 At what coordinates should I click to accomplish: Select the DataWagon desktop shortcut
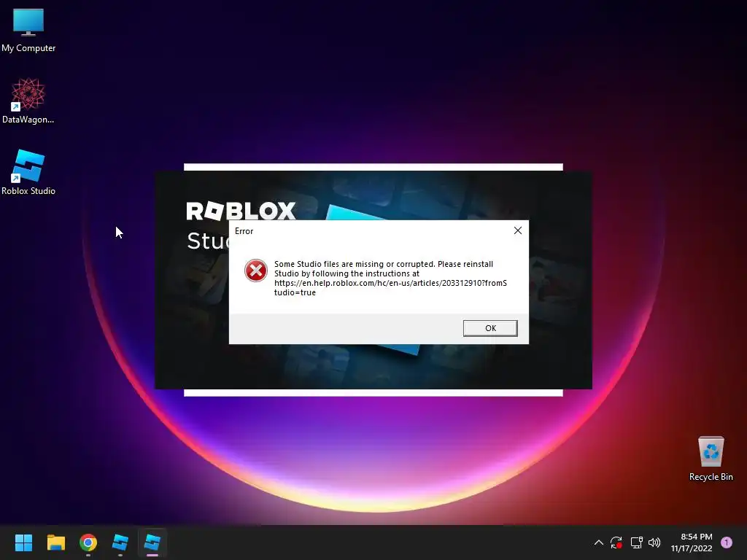click(28, 101)
